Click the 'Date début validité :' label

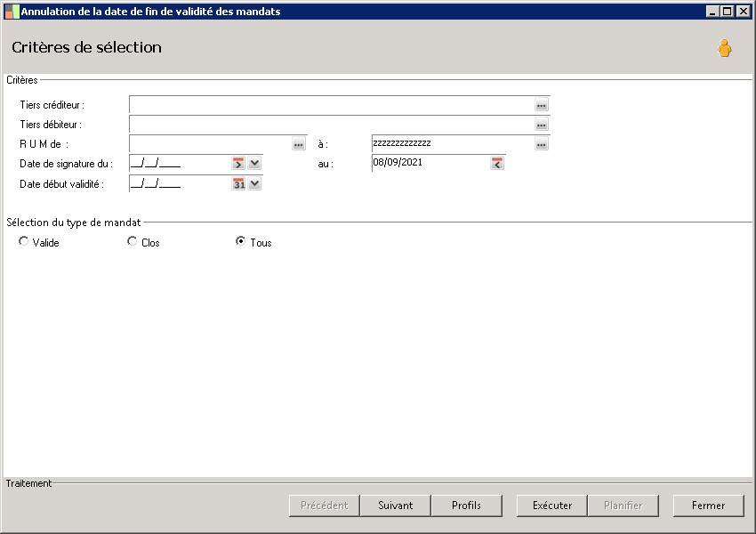[61, 184]
